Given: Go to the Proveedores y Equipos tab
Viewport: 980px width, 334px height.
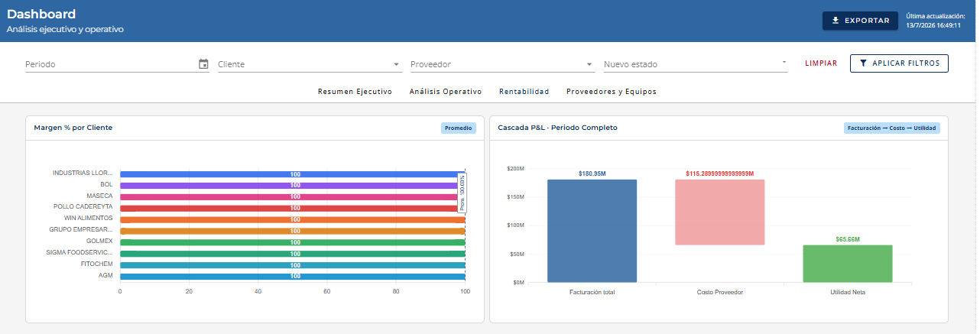Looking at the screenshot, I should click(x=612, y=92).
